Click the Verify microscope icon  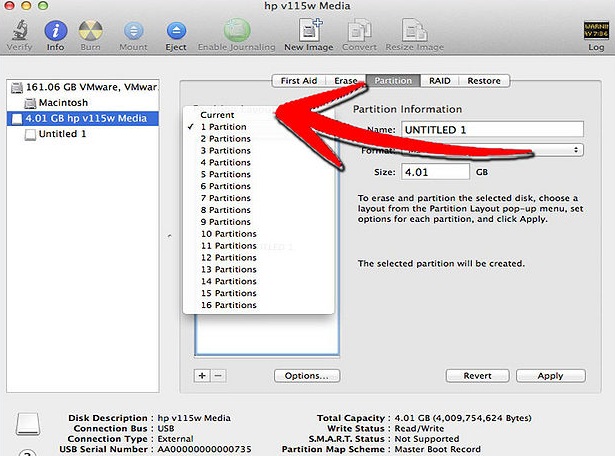19,30
